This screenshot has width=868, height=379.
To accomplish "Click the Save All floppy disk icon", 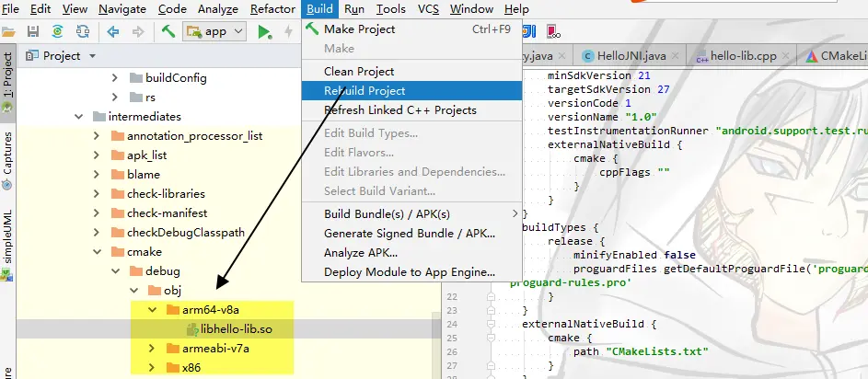I will (x=33, y=31).
